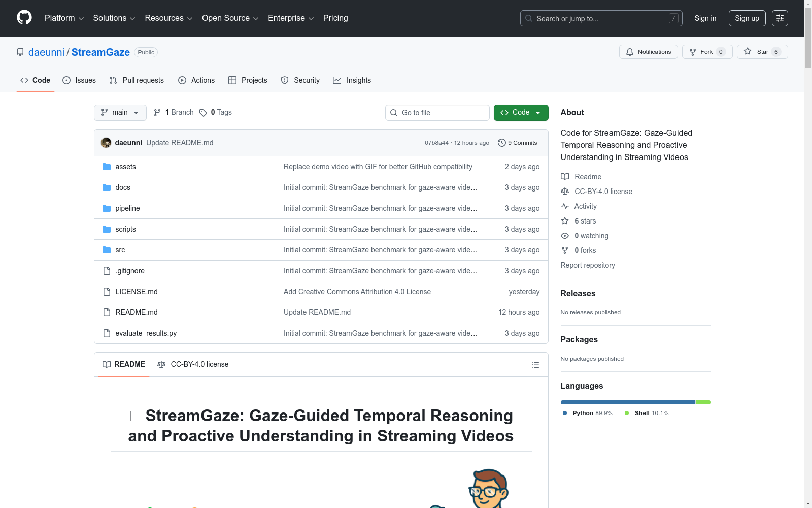
Task: Click daeunni's avatar in latest commit
Action: tap(106, 143)
